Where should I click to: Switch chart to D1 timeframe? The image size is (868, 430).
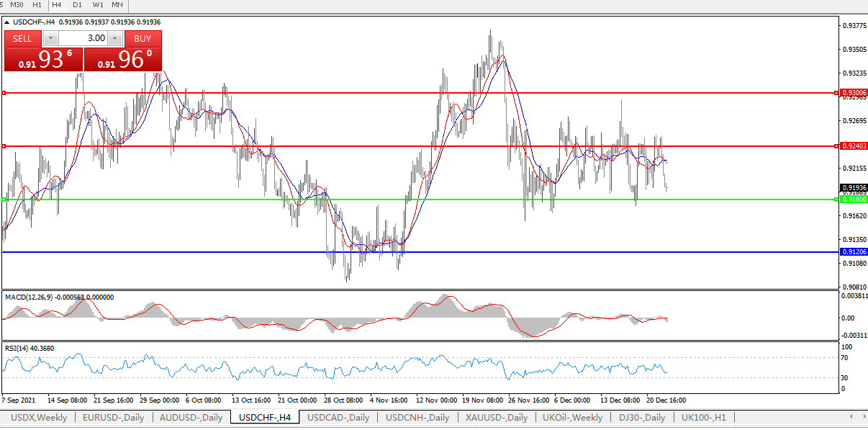tap(77, 5)
